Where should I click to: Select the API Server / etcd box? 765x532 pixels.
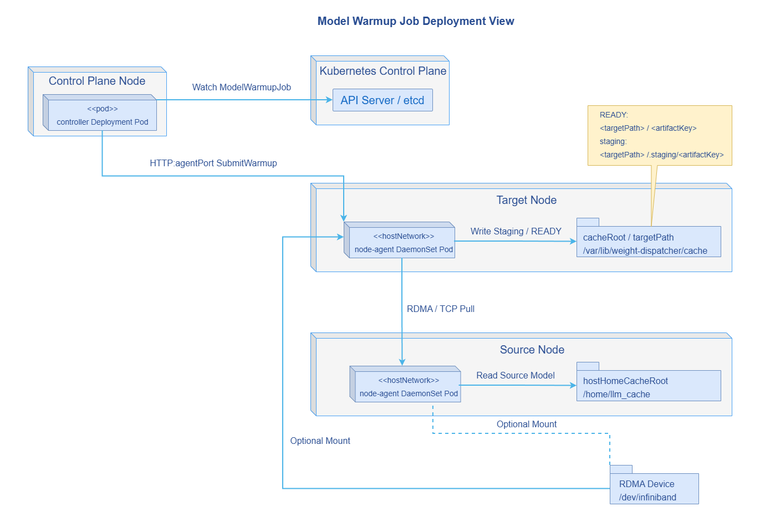click(x=382, y=100)
